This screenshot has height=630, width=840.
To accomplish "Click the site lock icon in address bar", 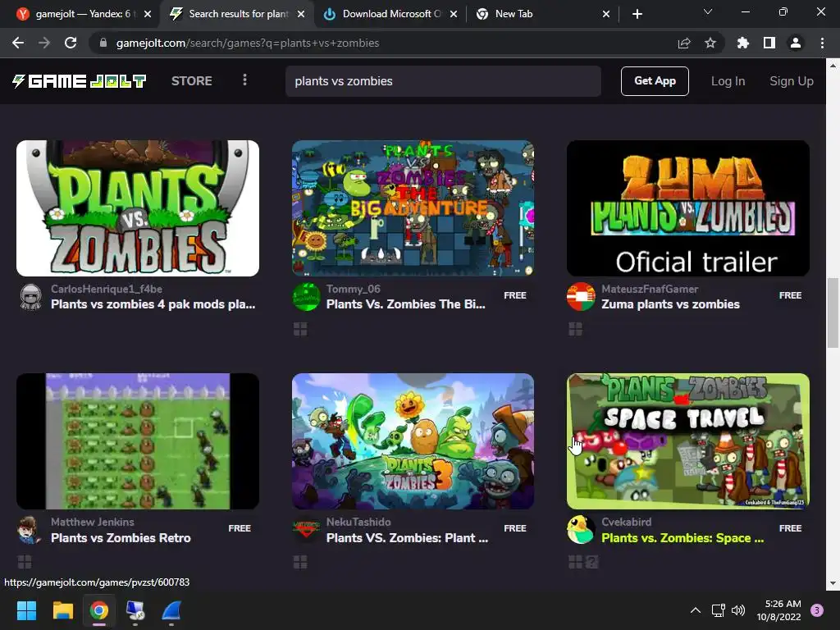I will [103, 43].
